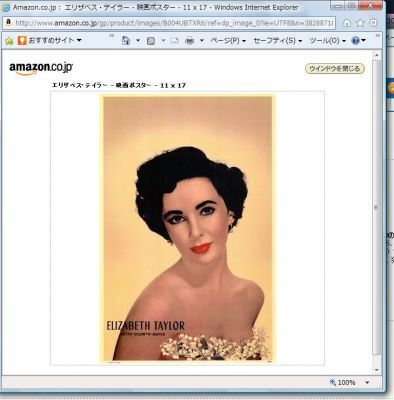This screenshot has width=394, height=400.
Task: Expand the command bar overflow chevron
Action: pos(378,35)
